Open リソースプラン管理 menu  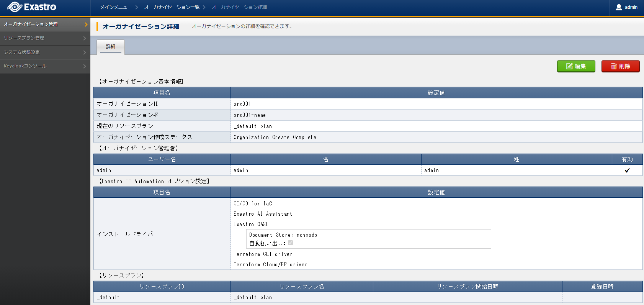tap(45, 38)
